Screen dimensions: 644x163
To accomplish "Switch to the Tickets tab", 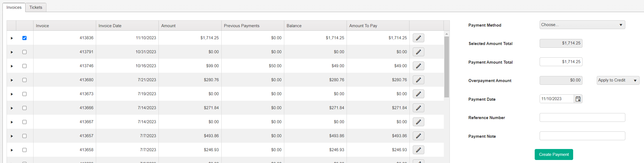I will [36, 7].
